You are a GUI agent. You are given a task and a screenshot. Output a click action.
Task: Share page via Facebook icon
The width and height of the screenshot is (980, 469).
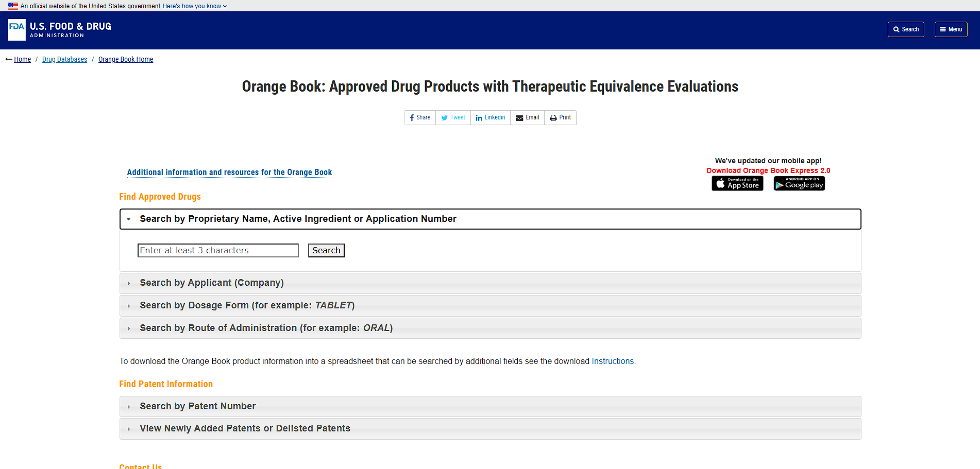420,118
